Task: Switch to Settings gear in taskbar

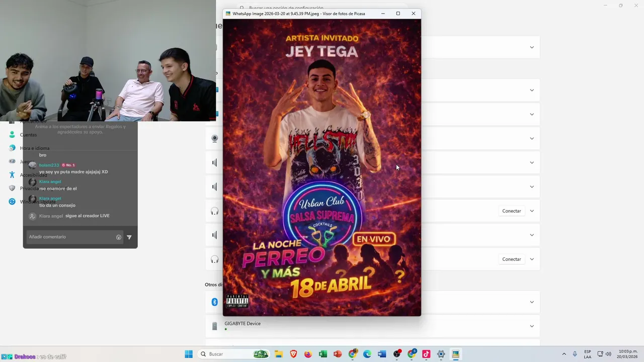Action: (441, 354)
